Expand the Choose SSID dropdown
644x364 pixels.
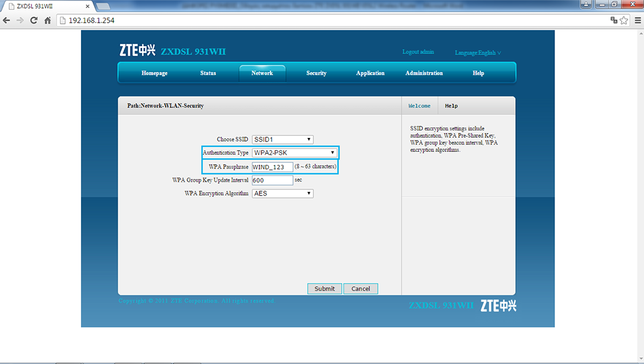click(283, 140)
